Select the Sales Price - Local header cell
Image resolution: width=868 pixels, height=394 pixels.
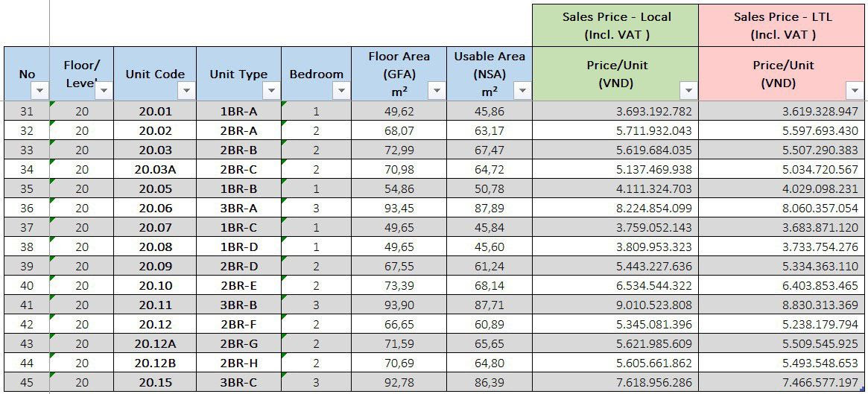pos(615,25)
